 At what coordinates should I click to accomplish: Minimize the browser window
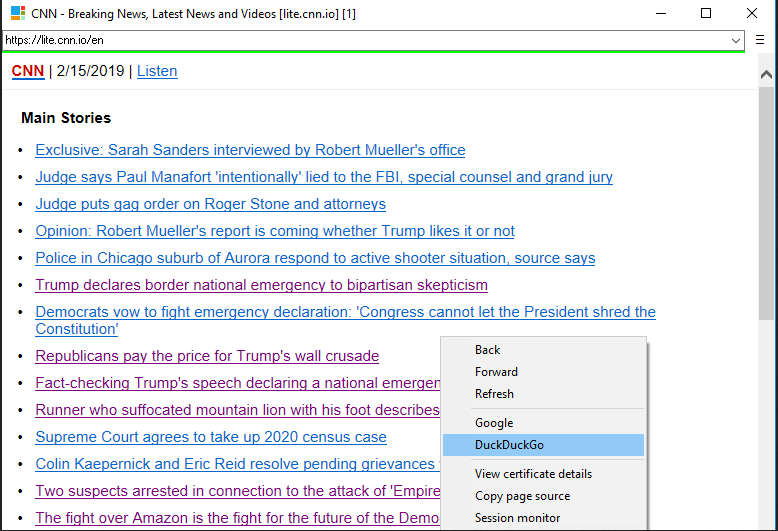pyautogui.click(x=661, y=13)
